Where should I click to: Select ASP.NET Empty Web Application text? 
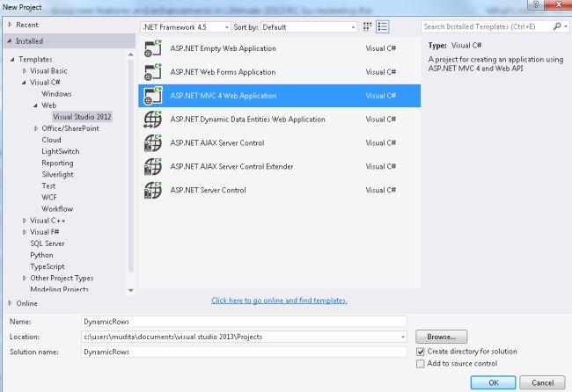223,48
